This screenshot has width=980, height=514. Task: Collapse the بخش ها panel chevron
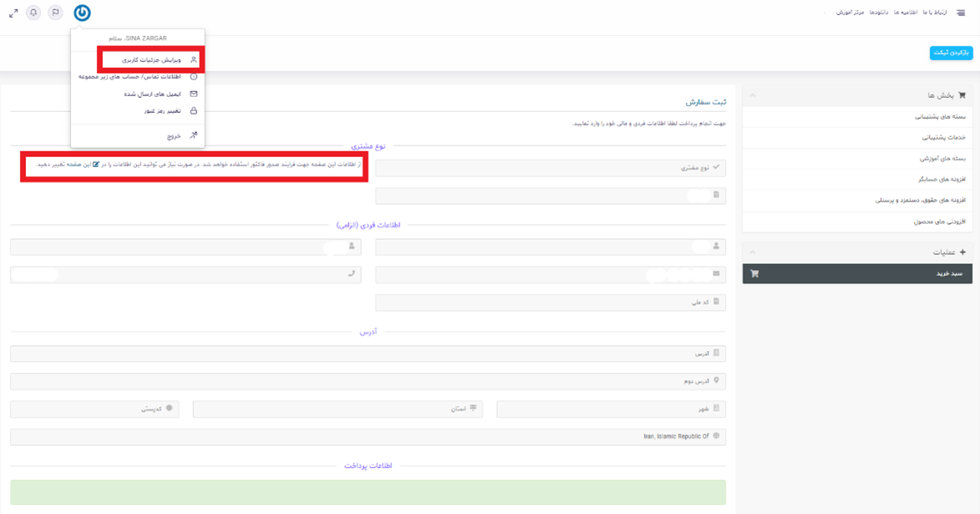752,95
